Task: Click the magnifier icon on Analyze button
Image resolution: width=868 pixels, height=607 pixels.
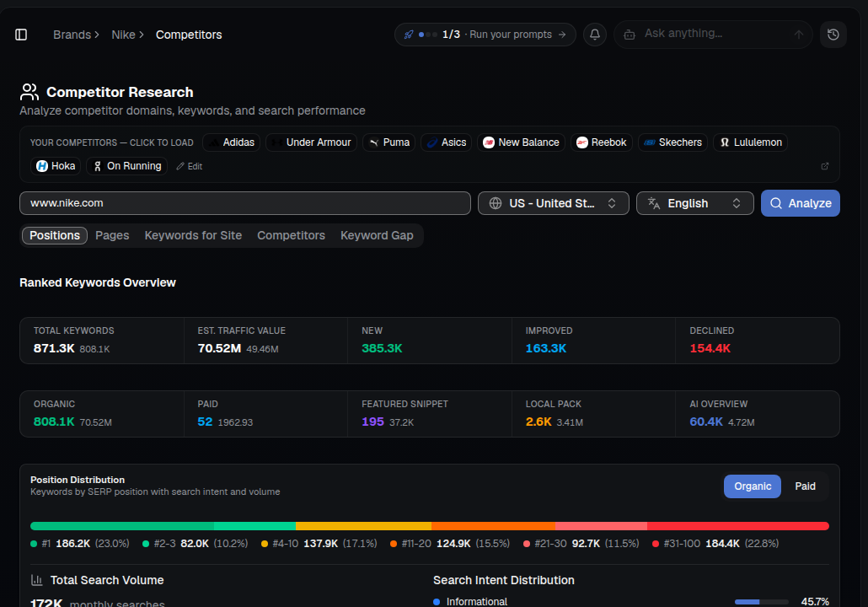Action: (776, 203)
